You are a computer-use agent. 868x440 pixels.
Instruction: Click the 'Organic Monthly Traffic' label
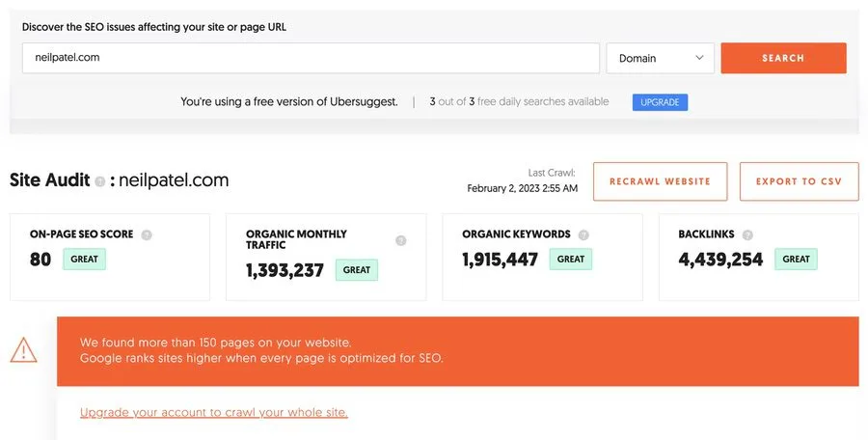tap(296, 239)
